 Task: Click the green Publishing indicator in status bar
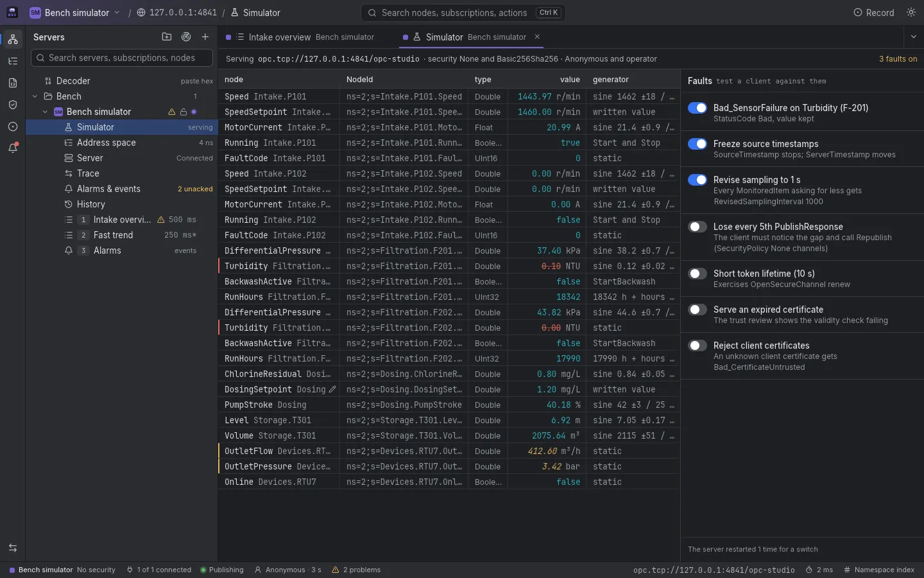(221, 570)
